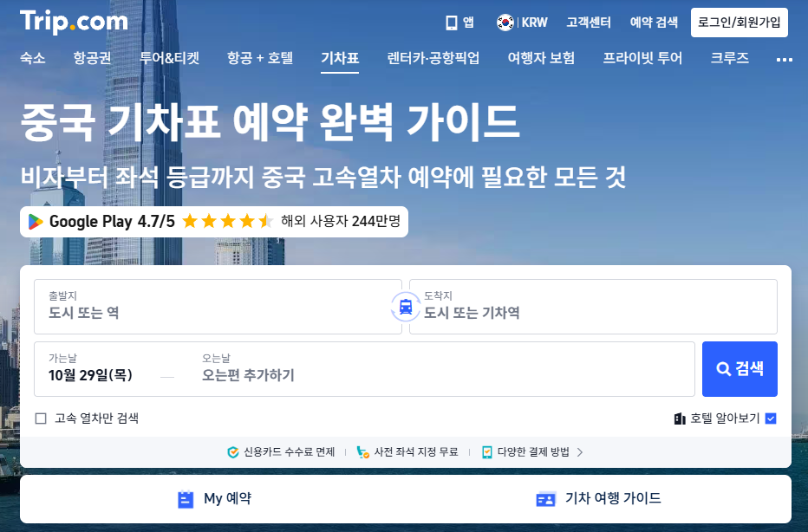The image size is (808, 532).
Task: Open the 고객센터 link
Action: point(589,23)
